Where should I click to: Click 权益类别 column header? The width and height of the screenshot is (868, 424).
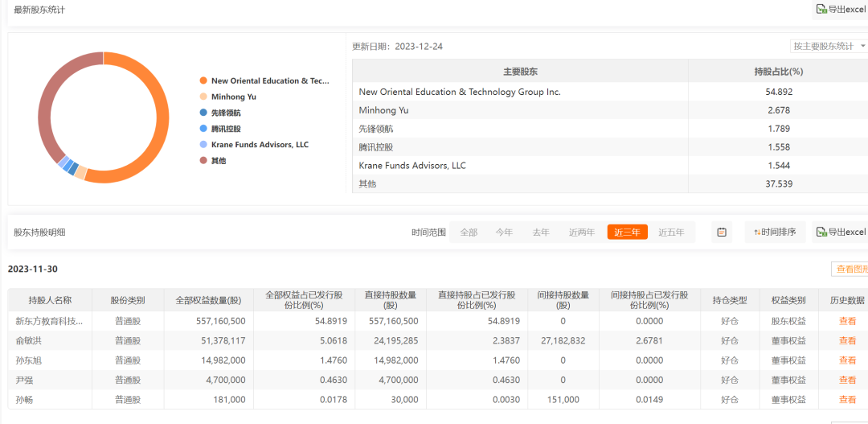[788, 300]
